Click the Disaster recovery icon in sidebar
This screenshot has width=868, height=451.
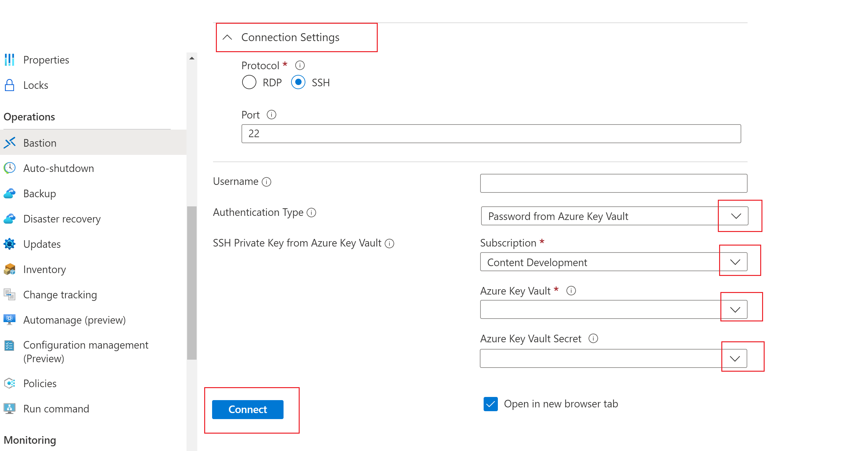(x=10, y=219)
